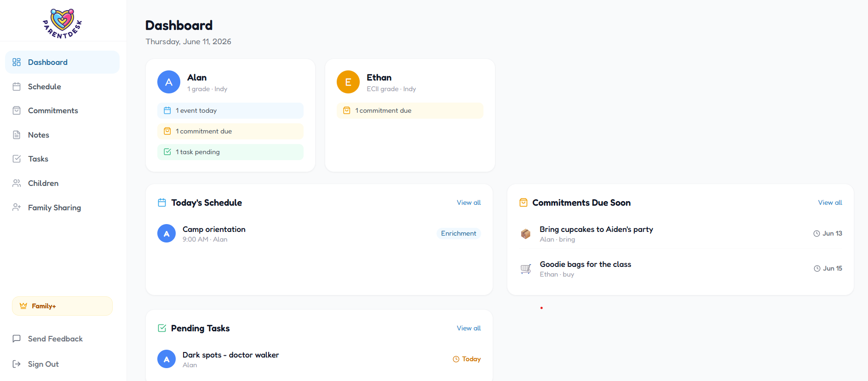Open the Dashboard menu item
Image resolution: width=868 pixels, height=381 pixels.
point(63,62)
